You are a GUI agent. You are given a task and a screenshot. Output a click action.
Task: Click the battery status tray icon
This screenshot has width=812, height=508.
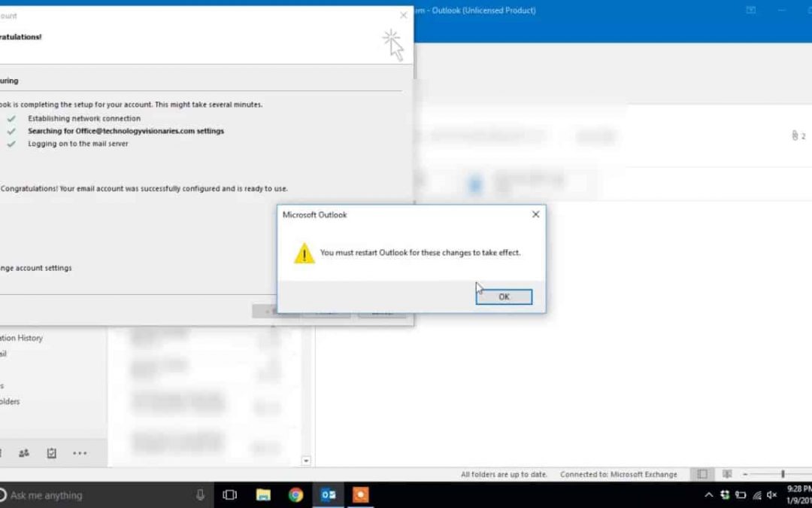pyautogui.click(x=741, y=495)
